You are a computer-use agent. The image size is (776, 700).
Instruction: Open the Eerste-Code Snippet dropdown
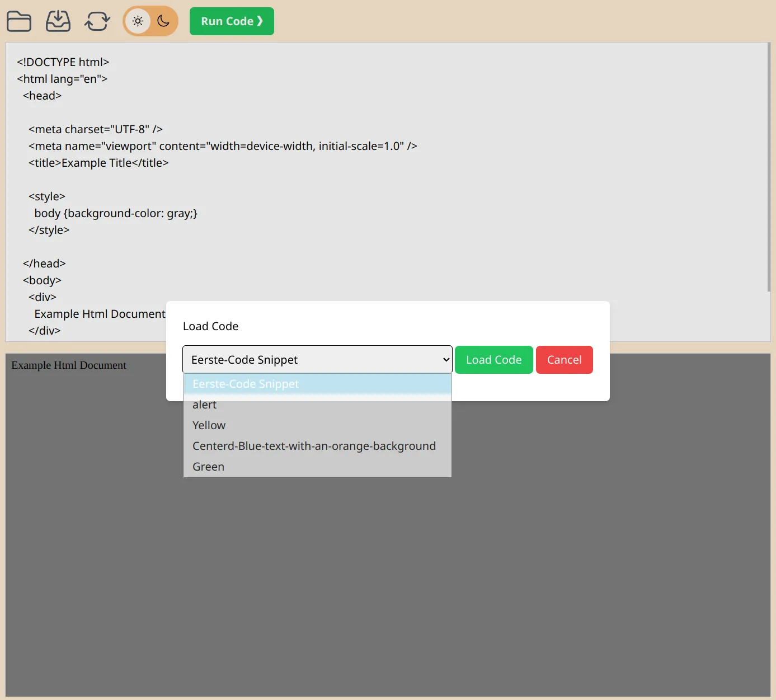(317, 359)
